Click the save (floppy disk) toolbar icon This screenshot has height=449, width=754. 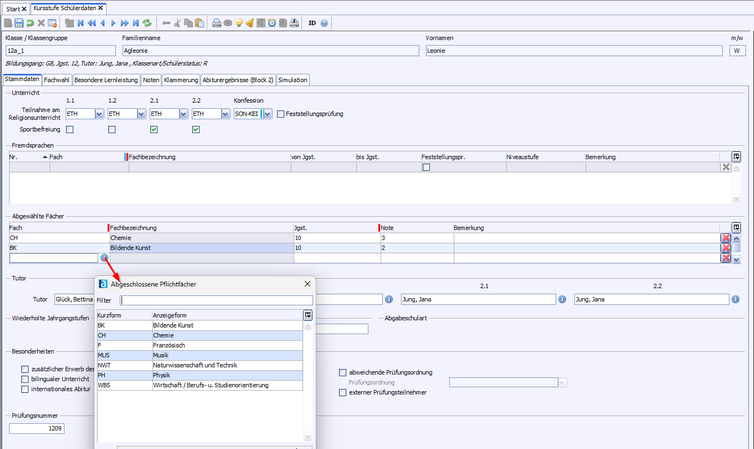pos(19,22)
